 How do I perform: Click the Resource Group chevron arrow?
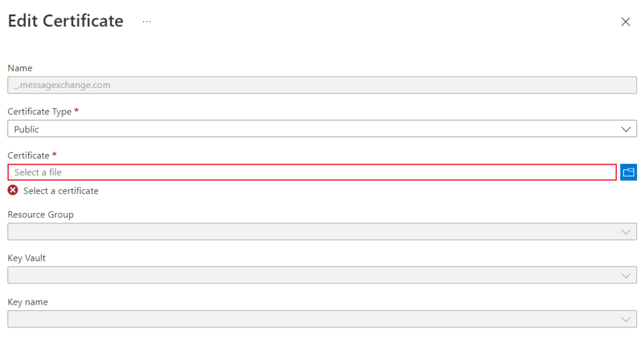click(x=626, y=232)
